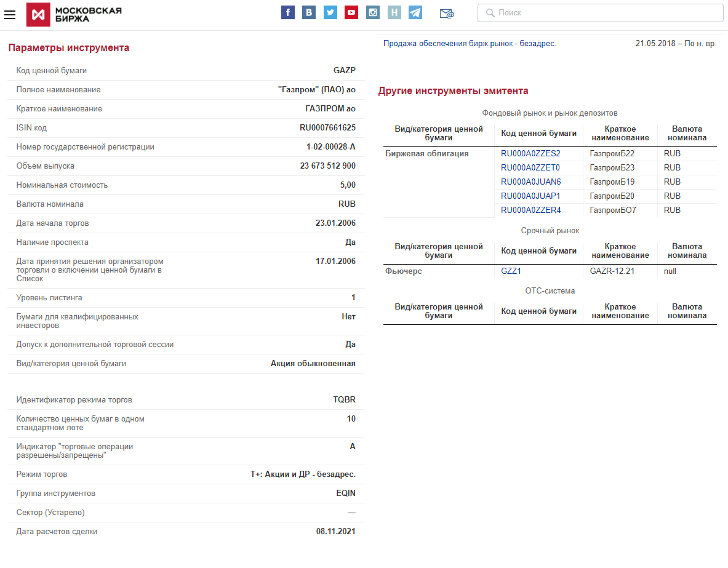
Task: Click the Фондовый рынок и рынок депозитов caption
Action: click(x=550, y=113)
